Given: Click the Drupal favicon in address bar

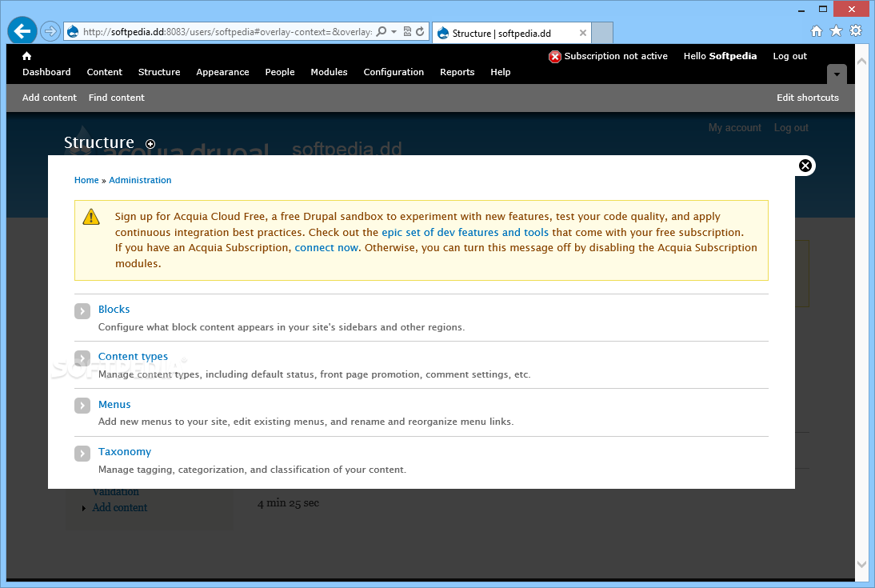Looking at the screenshot, I should click(x=73, y=32).
